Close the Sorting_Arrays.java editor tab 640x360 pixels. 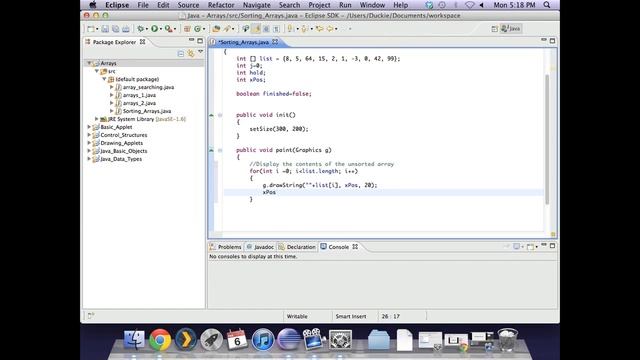point(275,42)
